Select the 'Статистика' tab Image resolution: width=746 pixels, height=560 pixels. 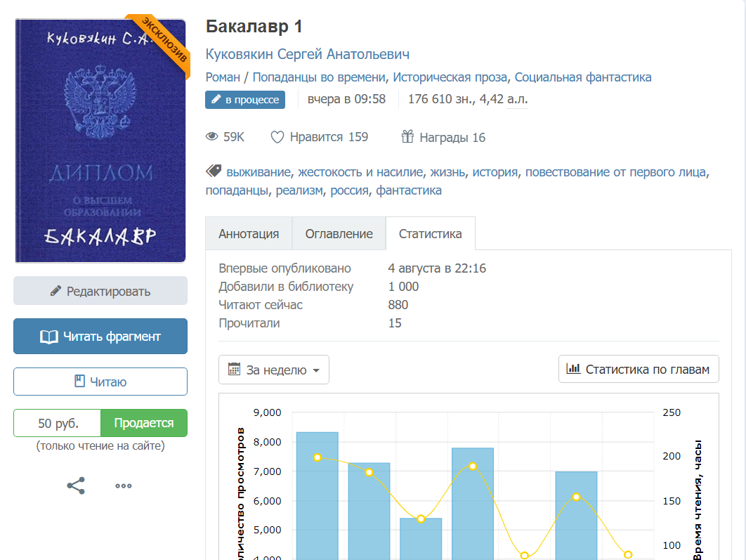(x=430, y=234)
